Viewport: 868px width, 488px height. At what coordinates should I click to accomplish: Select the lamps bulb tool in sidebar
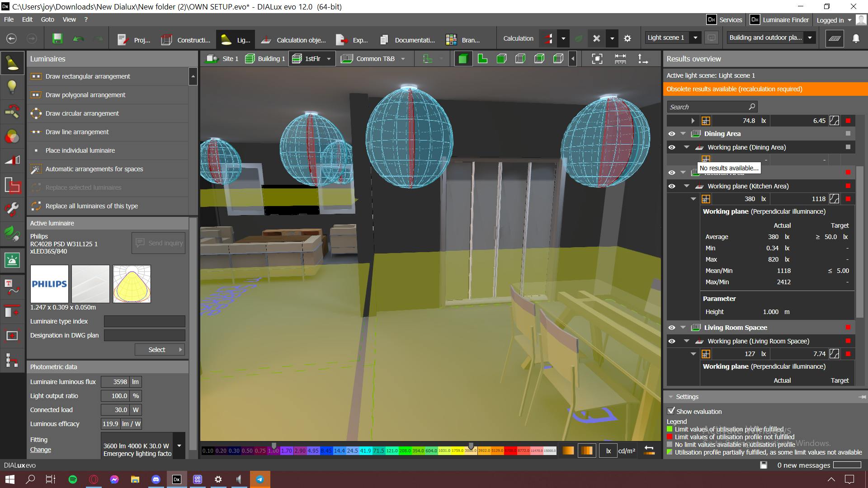[x=12, y=87]
